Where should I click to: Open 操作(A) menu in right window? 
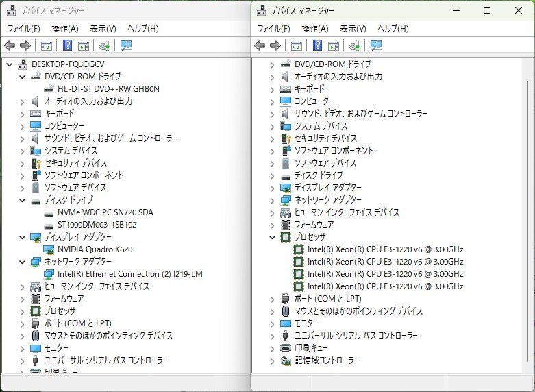tap(315, 29)
